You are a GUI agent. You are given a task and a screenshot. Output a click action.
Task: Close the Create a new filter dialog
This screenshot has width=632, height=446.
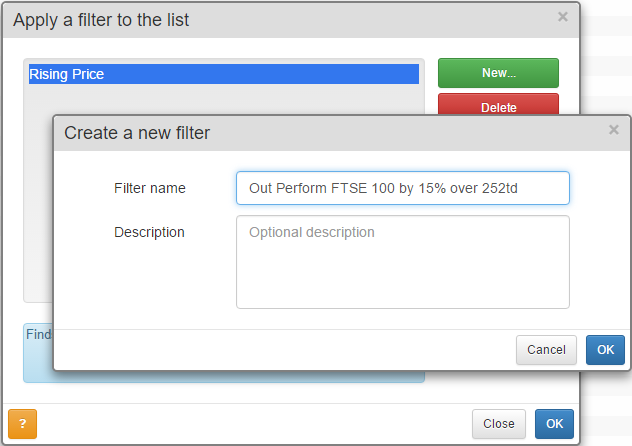click(x=613, y=130)
